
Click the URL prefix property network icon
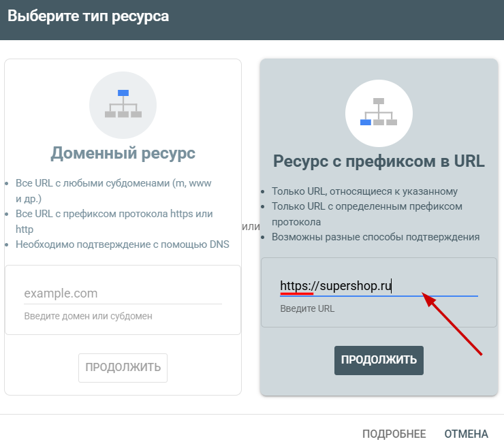pos(379,113)
